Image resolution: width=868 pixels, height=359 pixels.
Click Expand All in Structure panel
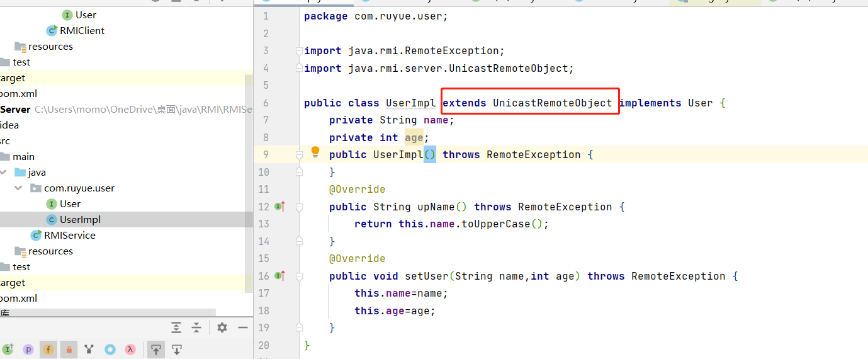point(176,328)
